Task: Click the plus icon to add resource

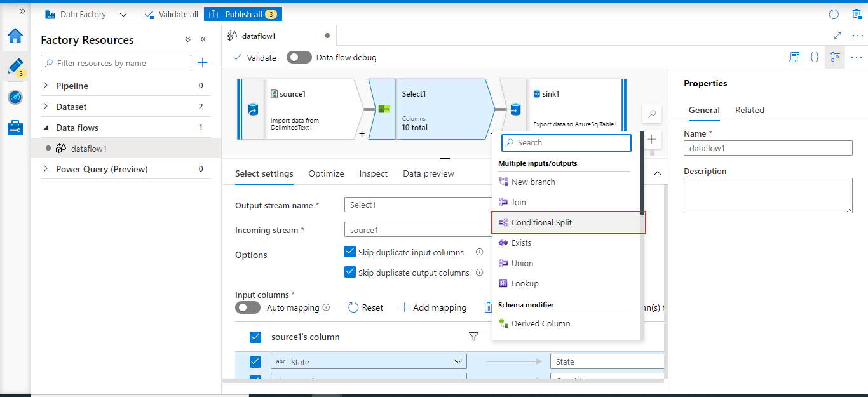Action: pos(202,63)
